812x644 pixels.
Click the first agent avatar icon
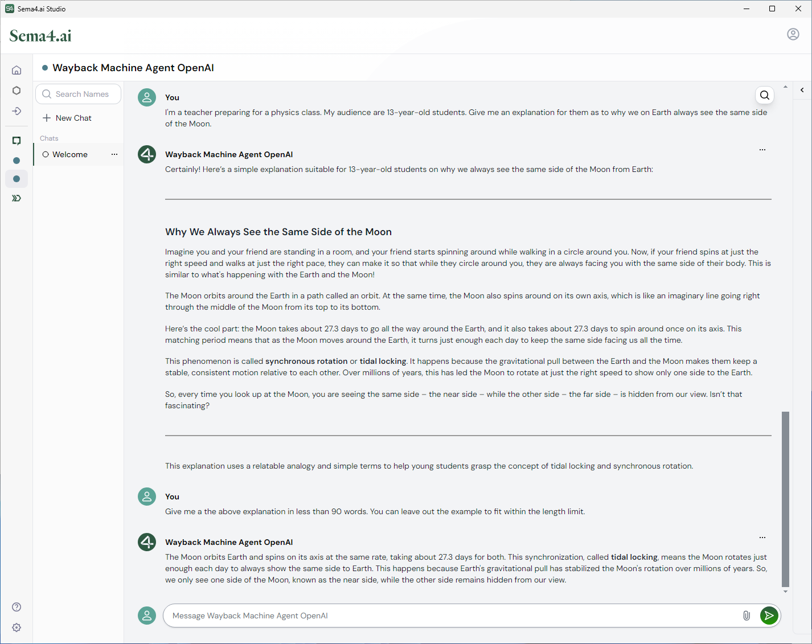pos(147,154)
